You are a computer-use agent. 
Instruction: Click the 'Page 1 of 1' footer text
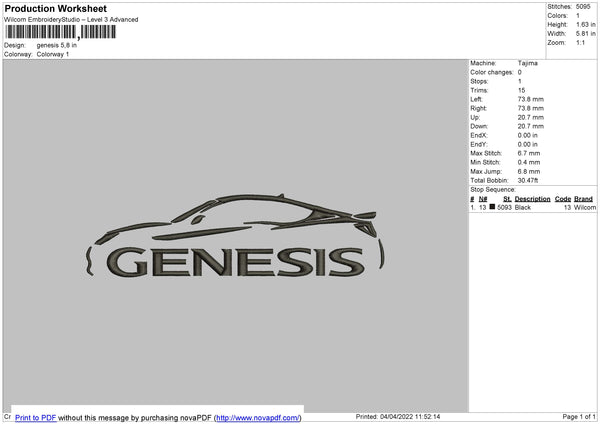(579, 416)
